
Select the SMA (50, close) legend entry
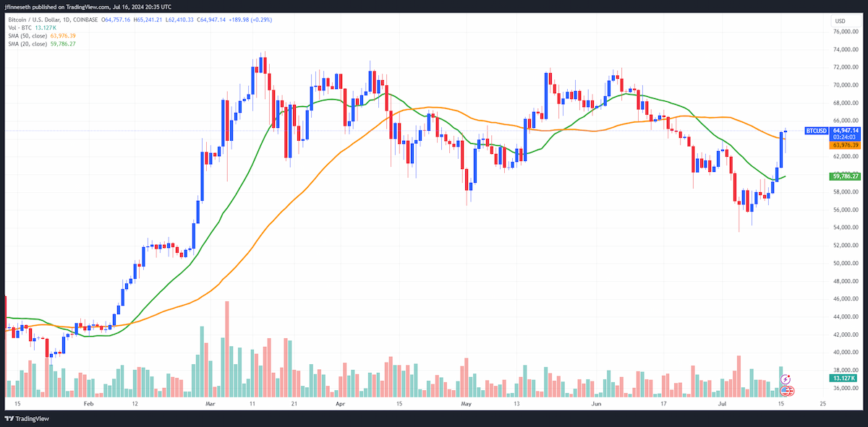pos(41,35)
